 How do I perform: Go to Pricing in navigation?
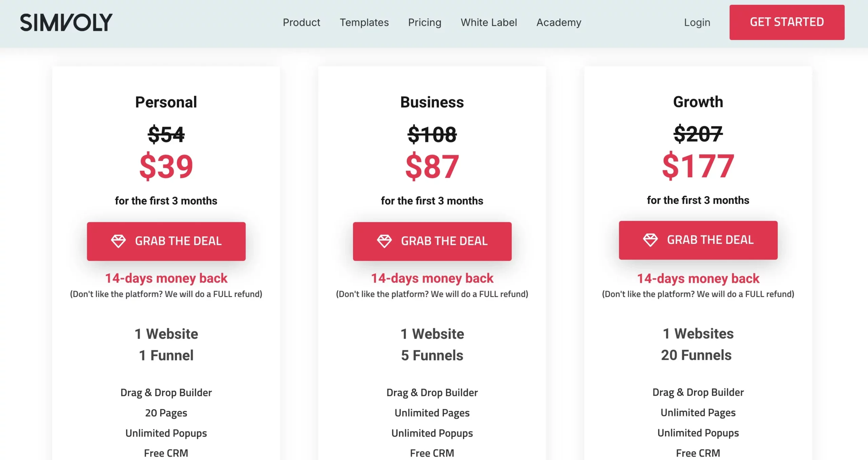[425, 22]
